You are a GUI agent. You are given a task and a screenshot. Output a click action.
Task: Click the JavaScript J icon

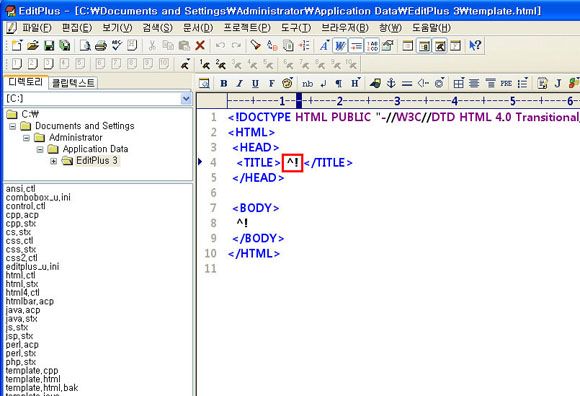pyautogui.click(x=558, y=84)
